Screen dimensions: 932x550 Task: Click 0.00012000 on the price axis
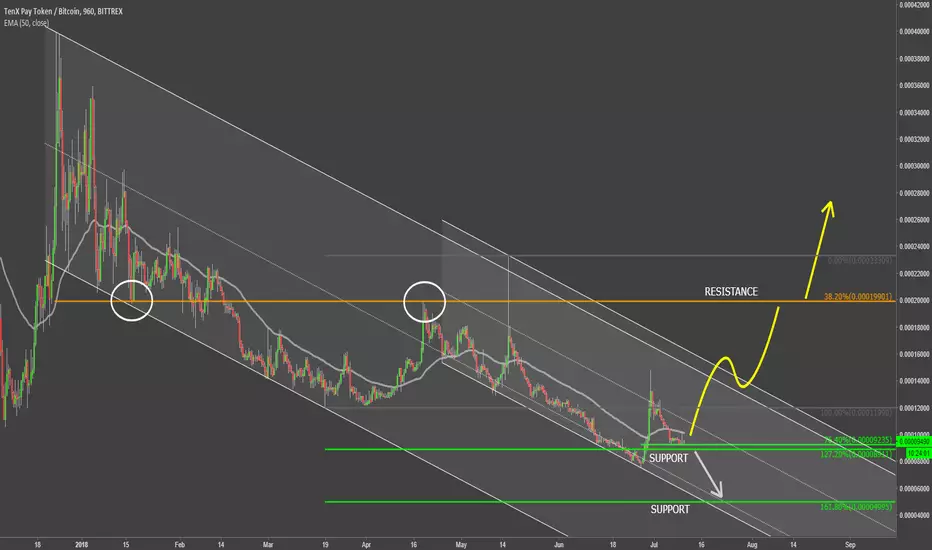[914, 408]
